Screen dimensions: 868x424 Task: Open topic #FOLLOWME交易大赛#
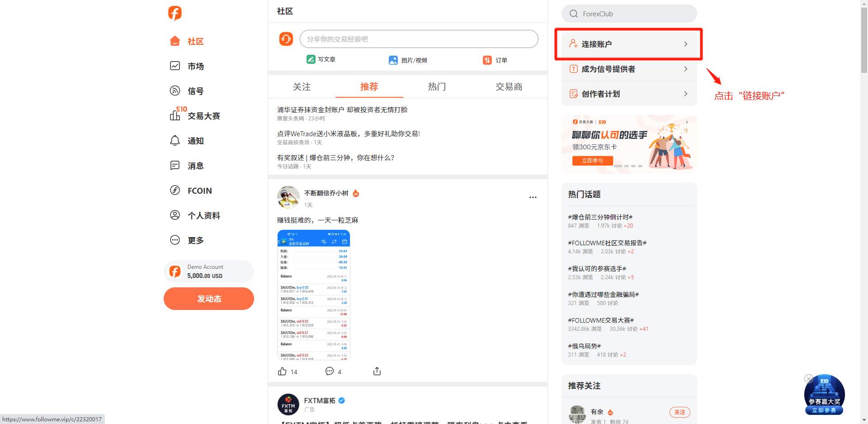601,320
